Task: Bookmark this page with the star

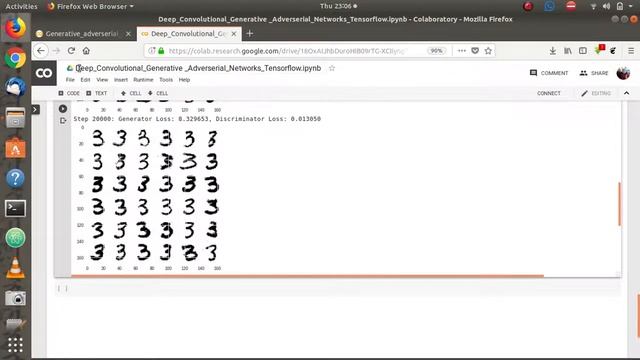Action: (x=488, y=51)
